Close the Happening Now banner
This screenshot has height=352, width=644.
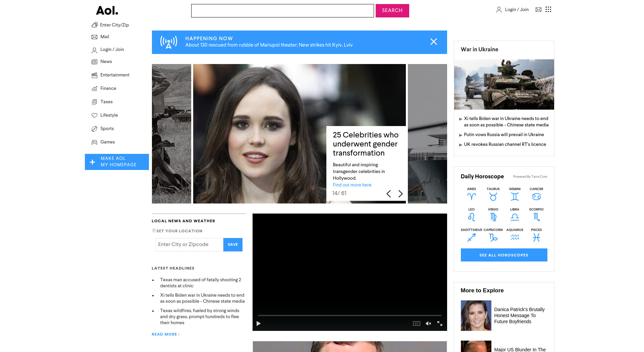pyautogui.click(x=434, y=42)
